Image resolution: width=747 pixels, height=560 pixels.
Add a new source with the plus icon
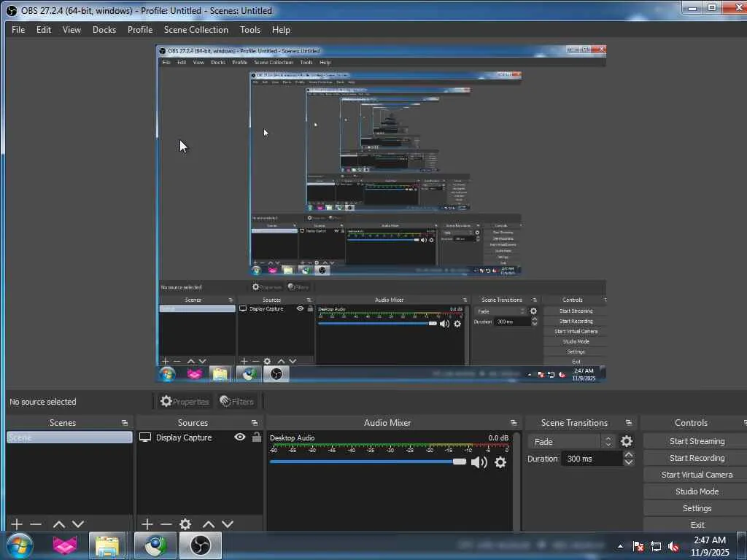147,524
